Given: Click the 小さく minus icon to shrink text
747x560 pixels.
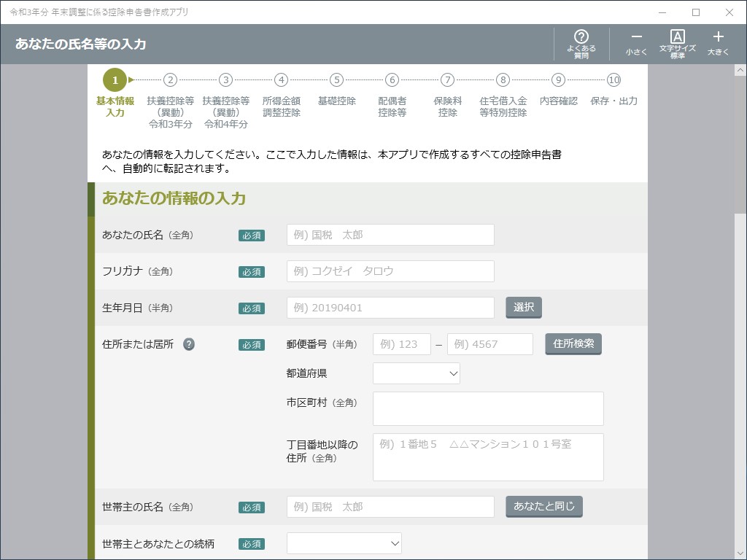Looking at the screenshot, I should point(636,36).
